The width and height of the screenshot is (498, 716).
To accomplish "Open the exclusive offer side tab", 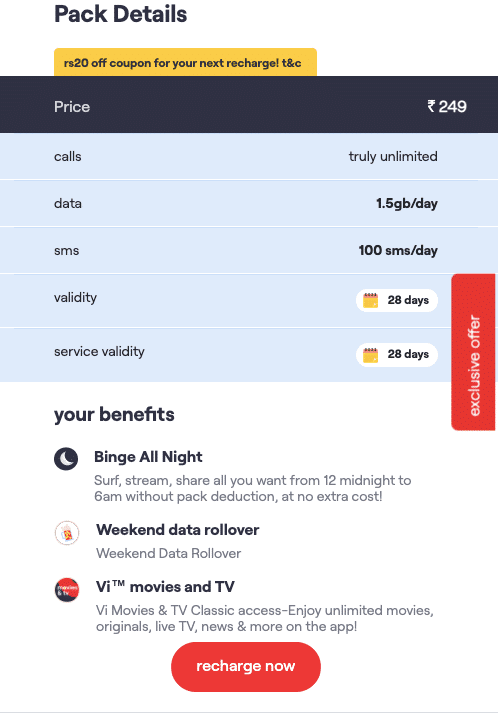I will click(x=474, y=352).
